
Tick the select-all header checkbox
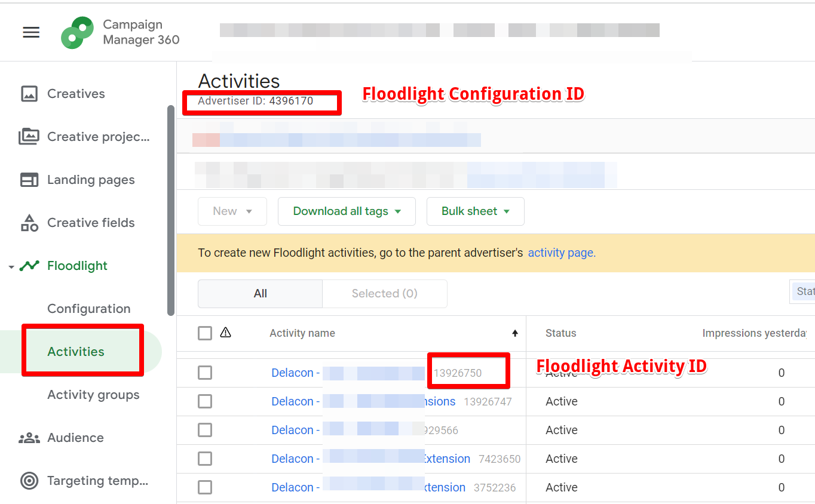(x=205, y=333)
